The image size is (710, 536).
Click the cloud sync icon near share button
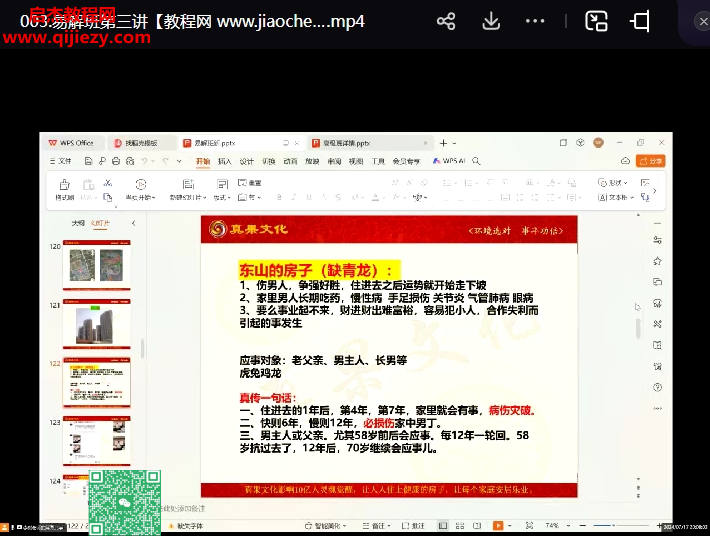(x=625, y=161)
